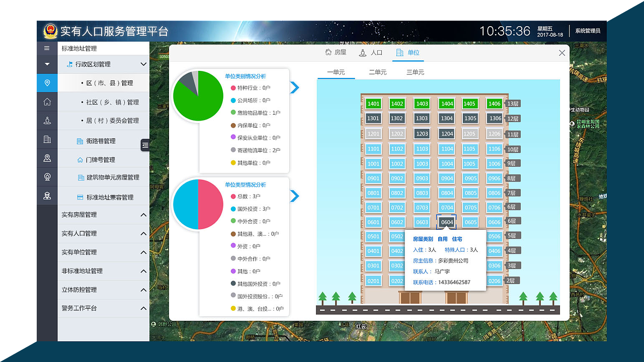Select the police officer icon in sidebar

coord(46,195)
